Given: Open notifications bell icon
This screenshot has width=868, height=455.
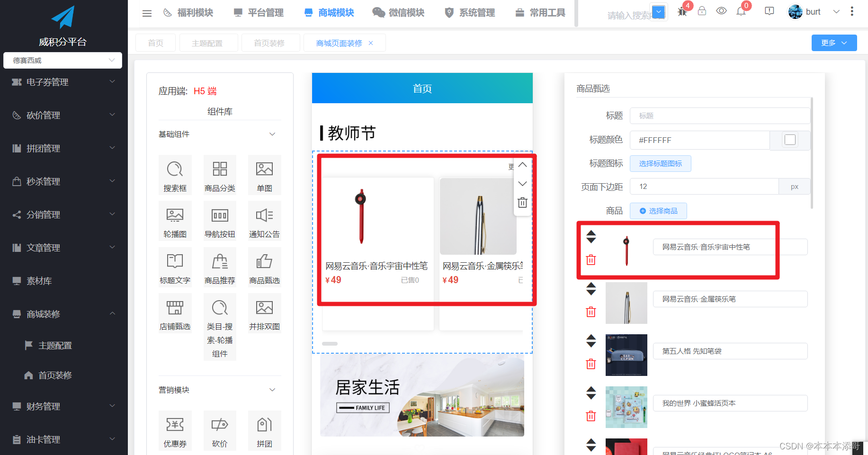Looking at the screenshot, I should [741, 11].
